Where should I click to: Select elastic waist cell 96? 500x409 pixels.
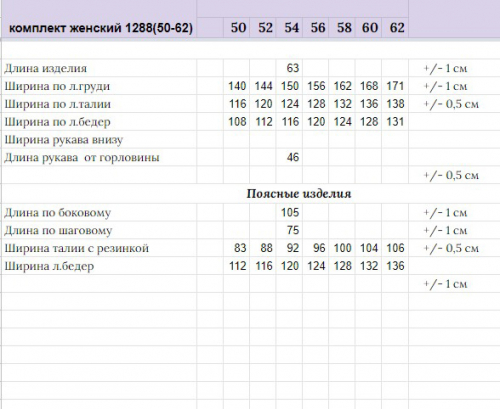315,248
